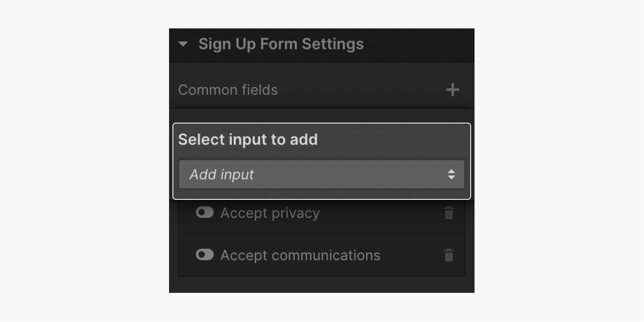Click the empty area between Common fields and plus
This screenshot has height=322, width=644.
[x=360, y=90]
